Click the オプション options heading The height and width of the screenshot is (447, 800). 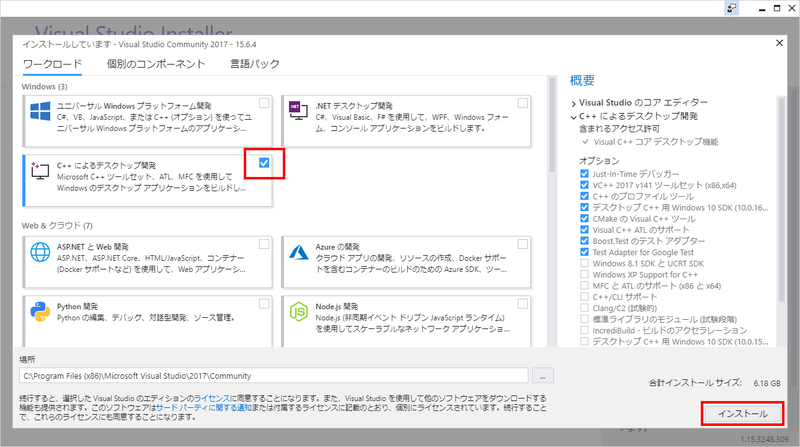coord(599,161)
